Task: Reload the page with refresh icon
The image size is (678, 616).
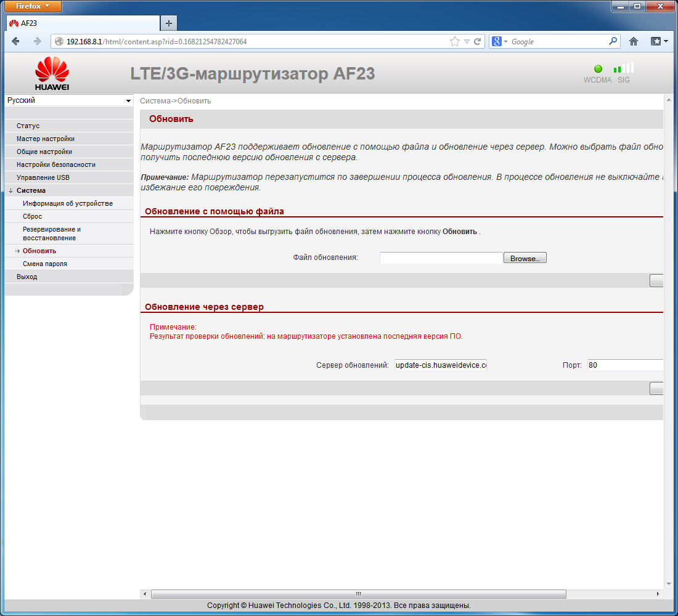Action: [x=477, y=41]
